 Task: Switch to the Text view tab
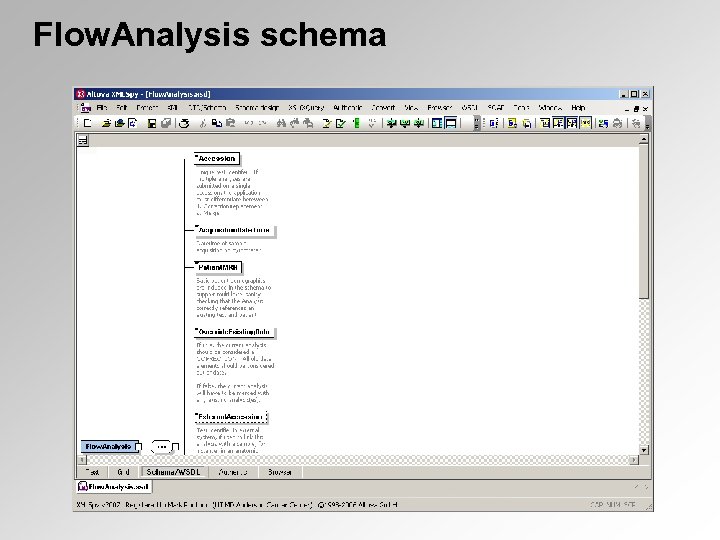pyautogui.click(x=92, y=472)
